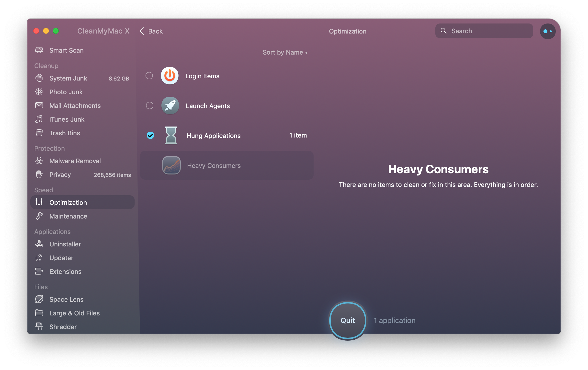Image resolution: width=588 pixels, height=370 pixels.
Task: Click the Optimization sliders icon
Action: click(39, 202)
